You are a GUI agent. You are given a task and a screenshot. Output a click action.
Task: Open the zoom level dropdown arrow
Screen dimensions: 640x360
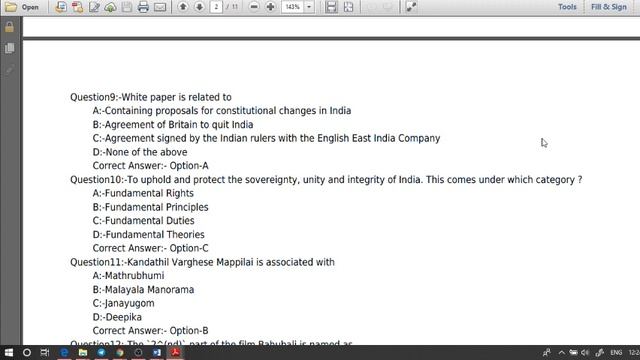[x=309, y=7]
